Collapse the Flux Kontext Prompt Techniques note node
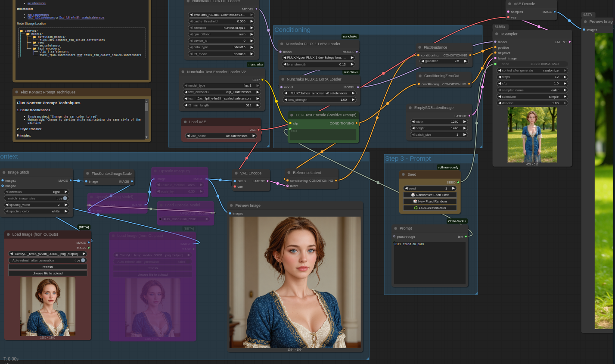Screen dimensions: 615x364 (17, 92)
